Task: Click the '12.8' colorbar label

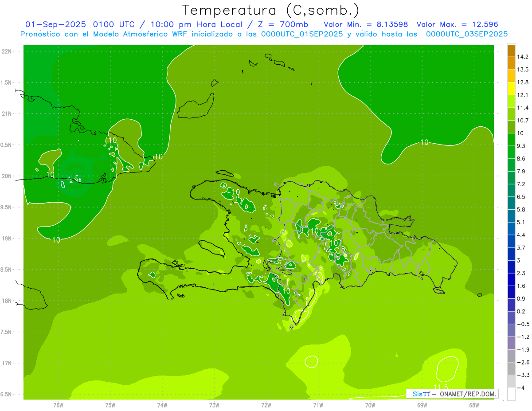Action: [523, 82]
